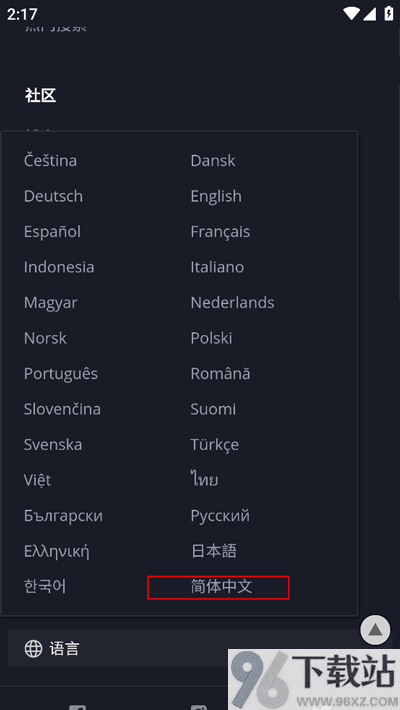Choose Ελληνική language option
This screenshot has width=400, height=710.
click(57, 552)
